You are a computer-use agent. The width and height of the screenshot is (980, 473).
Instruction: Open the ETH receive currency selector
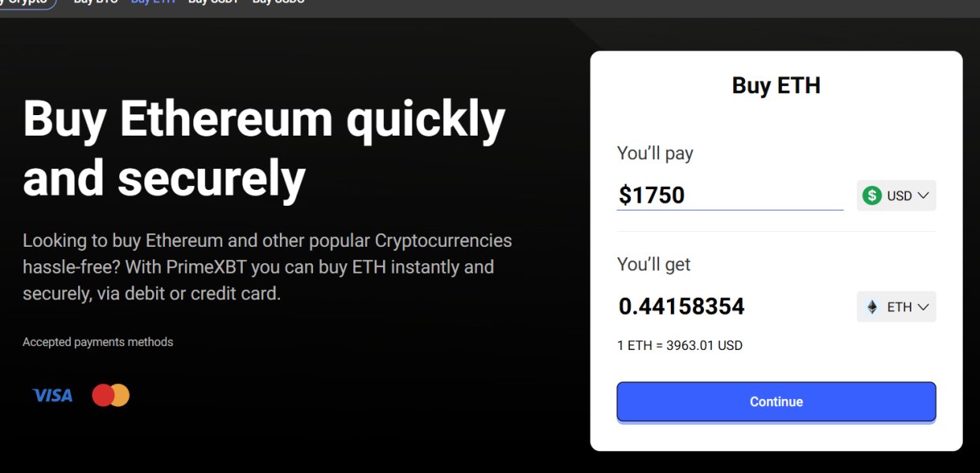pyautogui.click(x=896, y=307)
